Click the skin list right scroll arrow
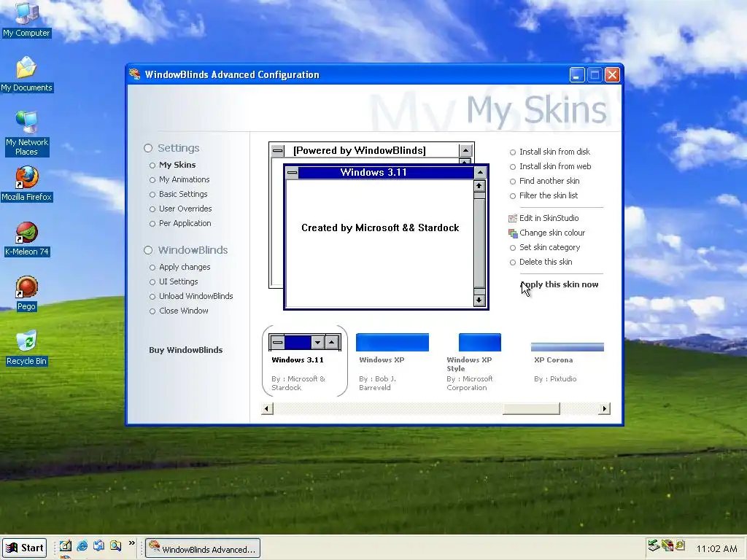The width and height of the screenshot is (747, 560). click(605, 408)
